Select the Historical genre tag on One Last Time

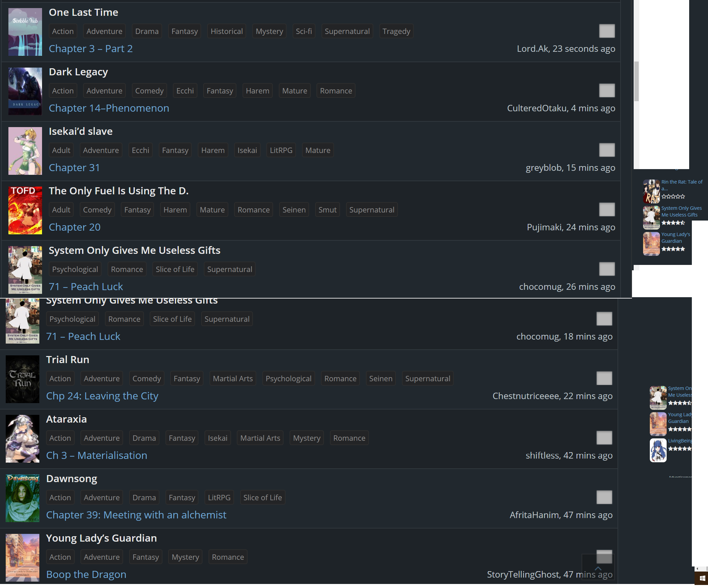point(227,31)
